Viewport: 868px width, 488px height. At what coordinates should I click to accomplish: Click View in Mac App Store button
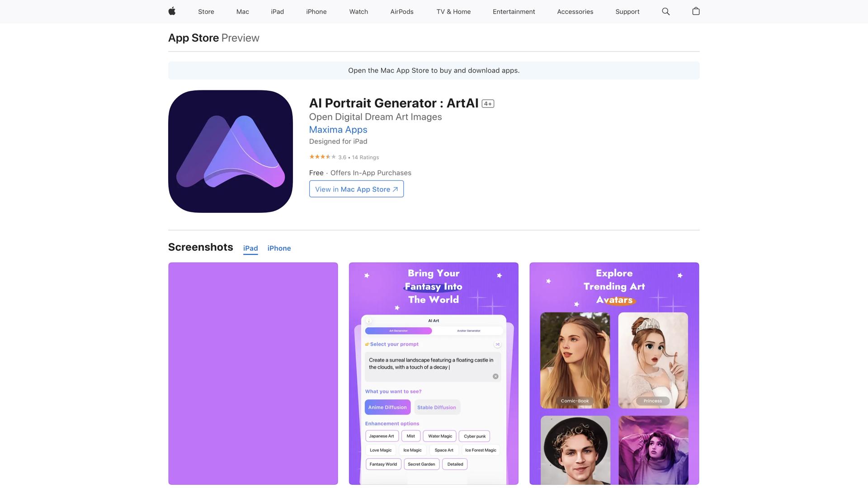click(x=356, y=189)
